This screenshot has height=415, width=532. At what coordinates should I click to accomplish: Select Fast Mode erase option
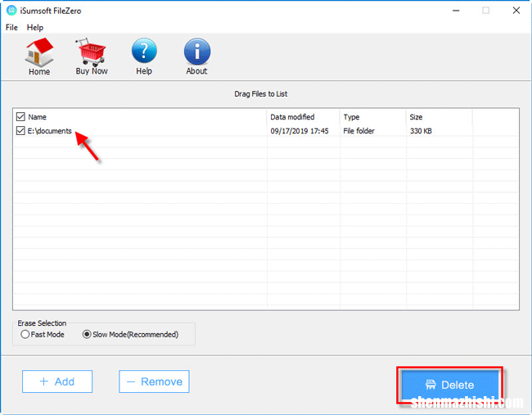point(43,335)
